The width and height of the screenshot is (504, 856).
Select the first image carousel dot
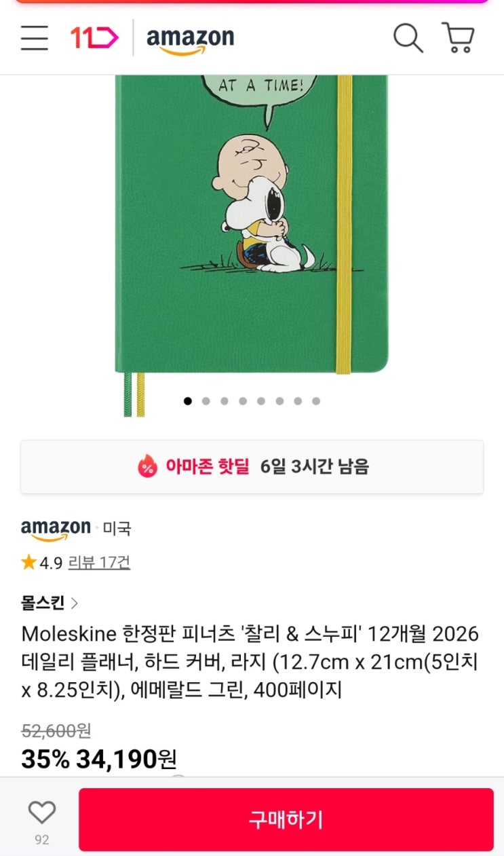point(188,401)
